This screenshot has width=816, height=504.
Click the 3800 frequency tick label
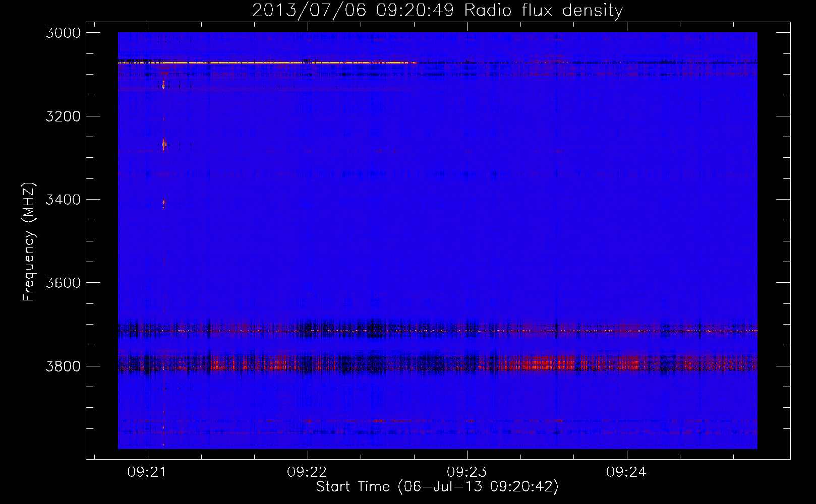63,366
